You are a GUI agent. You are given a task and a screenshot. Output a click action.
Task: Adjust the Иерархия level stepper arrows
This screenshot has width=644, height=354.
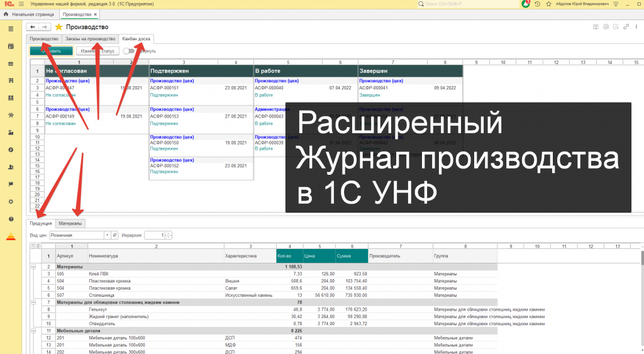pyautogui.click(x=169, y=235)
